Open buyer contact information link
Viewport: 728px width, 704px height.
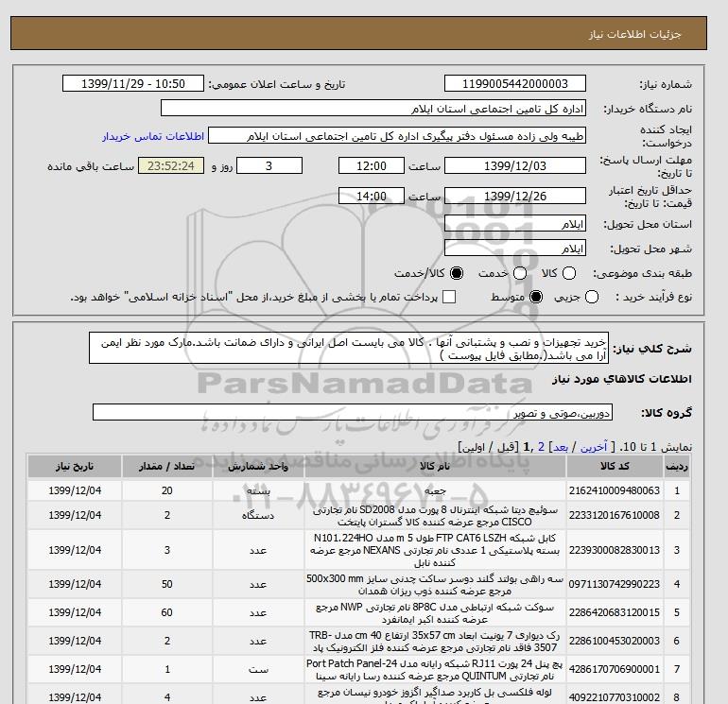[x=153, y=136]
